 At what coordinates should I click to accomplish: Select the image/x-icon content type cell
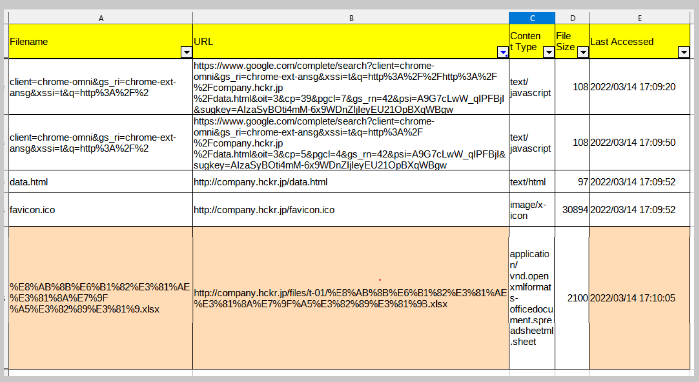532,209
